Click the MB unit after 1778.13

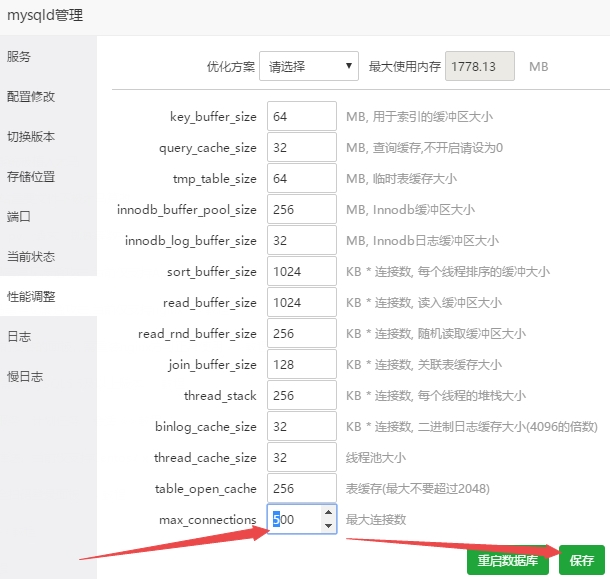point(538,67)
